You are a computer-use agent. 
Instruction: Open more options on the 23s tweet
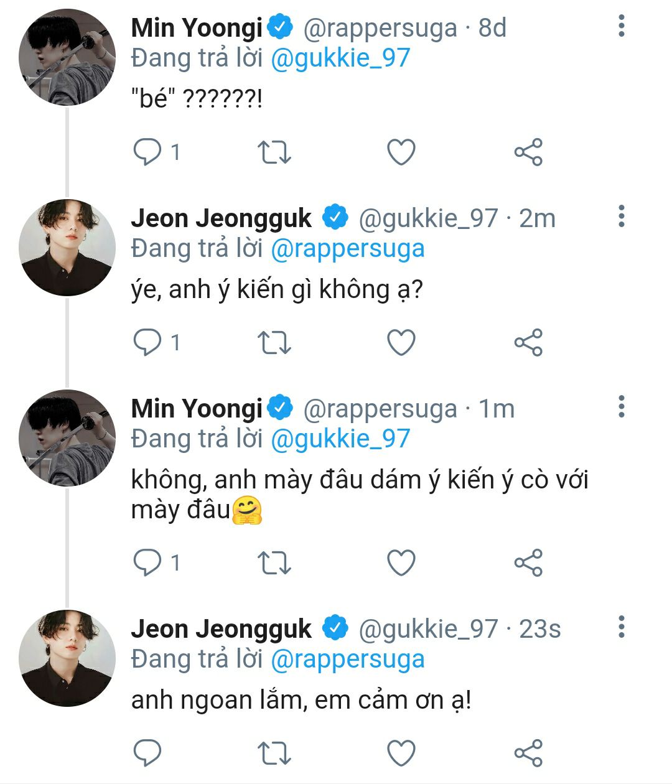pyautogui.click(x=621, y=627)
